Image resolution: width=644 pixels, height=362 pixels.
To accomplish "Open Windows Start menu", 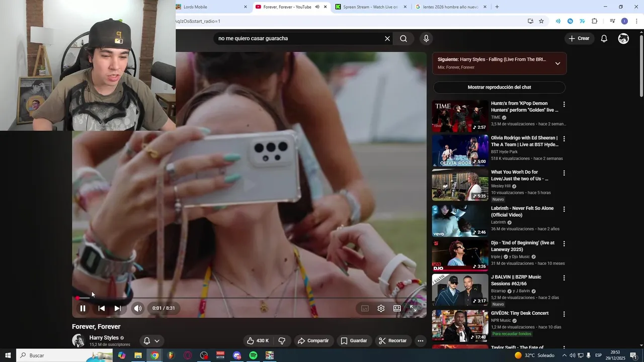I will point(8,355).
